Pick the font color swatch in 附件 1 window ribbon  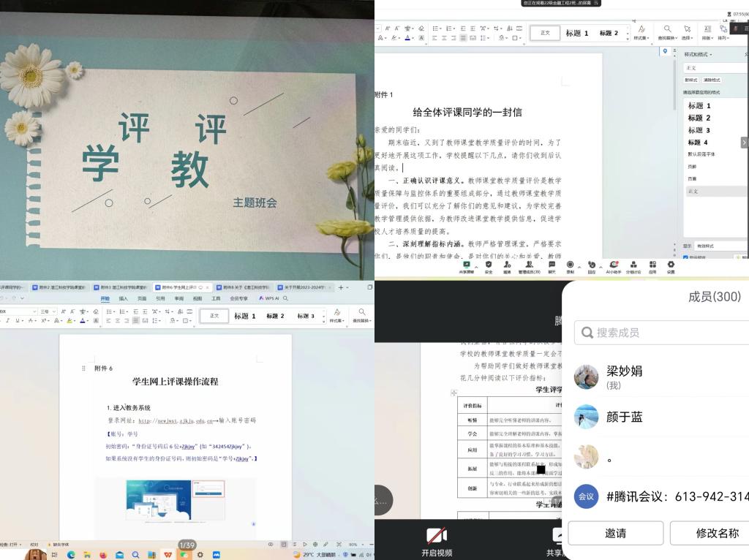pos(407,38)
